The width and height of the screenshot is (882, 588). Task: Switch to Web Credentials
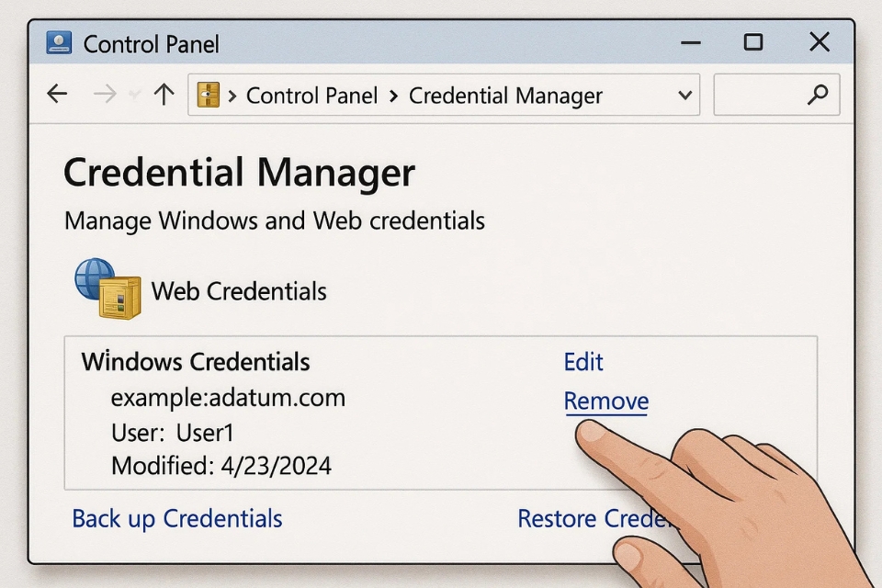point(239,292)
